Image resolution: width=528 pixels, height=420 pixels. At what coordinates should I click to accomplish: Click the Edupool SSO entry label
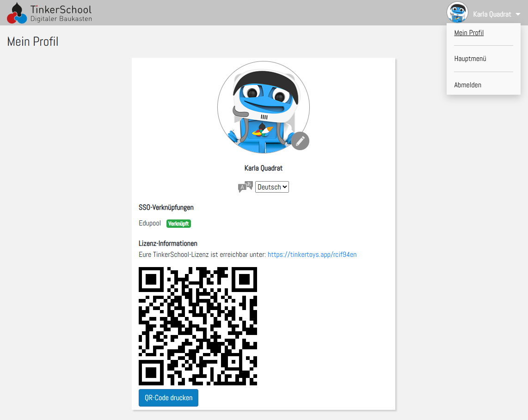tap(150, 223)
